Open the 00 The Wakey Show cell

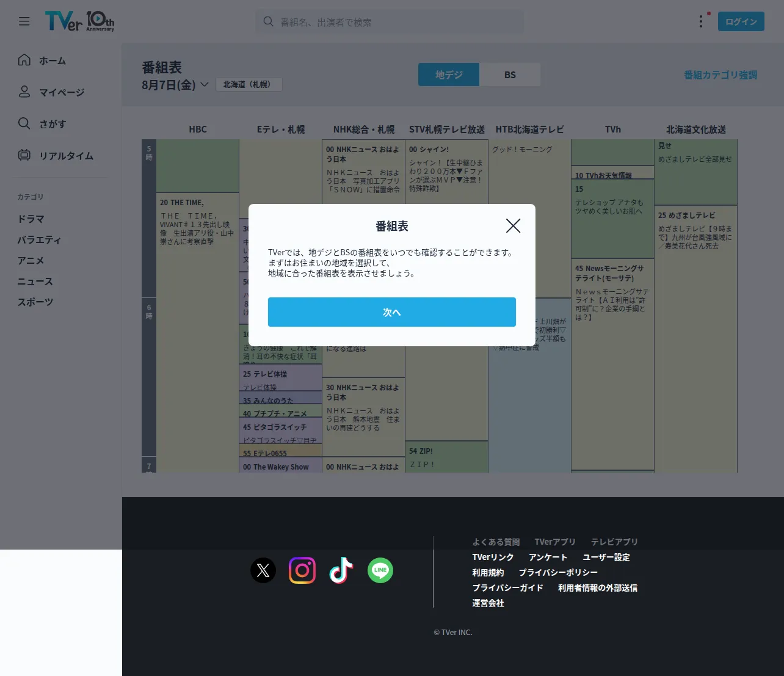click(280, 465)
